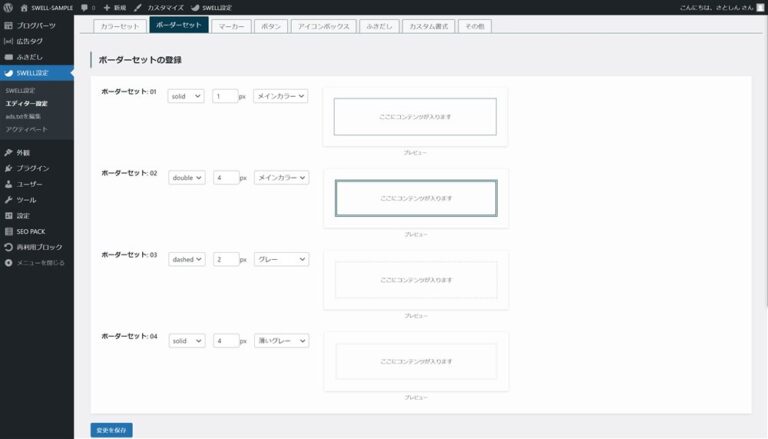The height and width of the screenshot is (439, 768).
Task: Open ユーザー in the sidebar
Action: (x=31, y=184)
